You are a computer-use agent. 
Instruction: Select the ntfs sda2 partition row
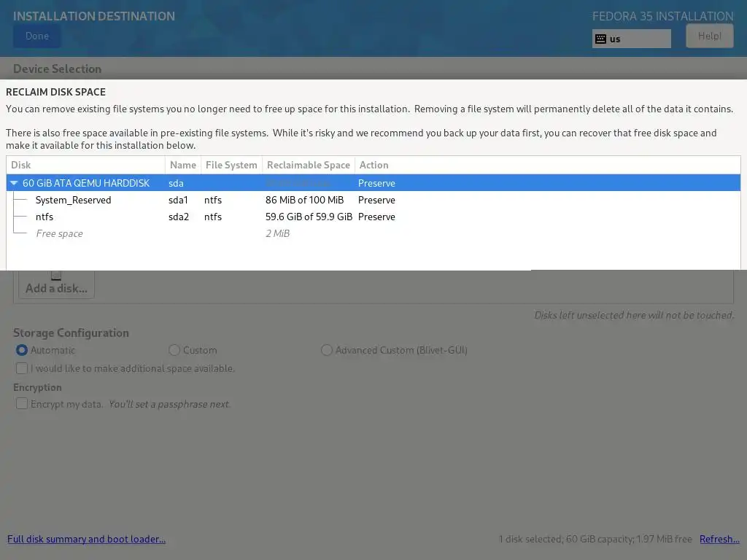373,217
